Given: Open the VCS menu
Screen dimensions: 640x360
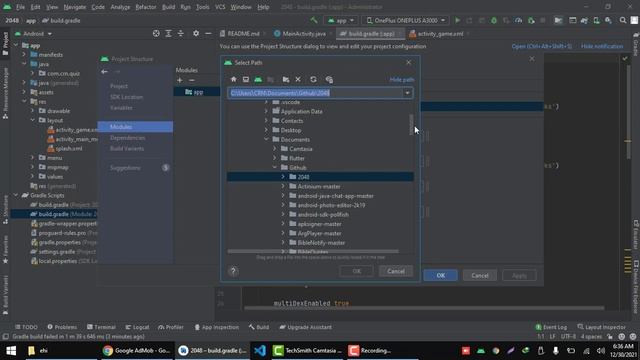Looking at the screenshot, I should coord(220,7).
